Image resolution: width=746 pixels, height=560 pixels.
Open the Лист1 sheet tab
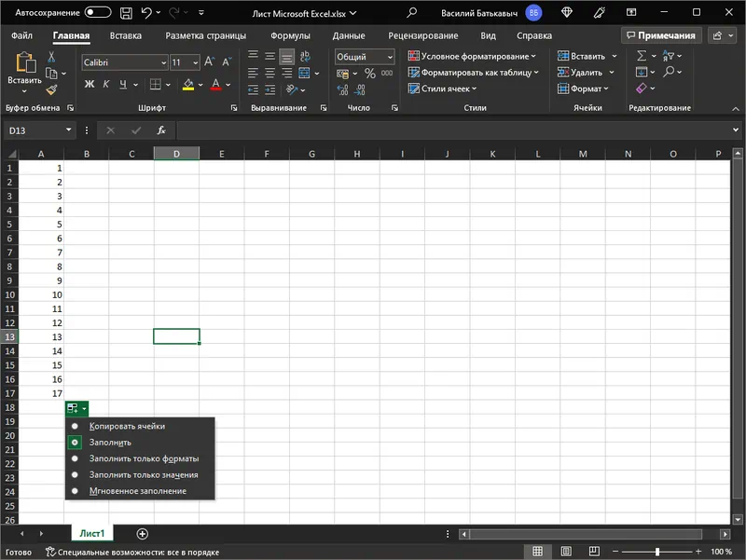(91, 533)
